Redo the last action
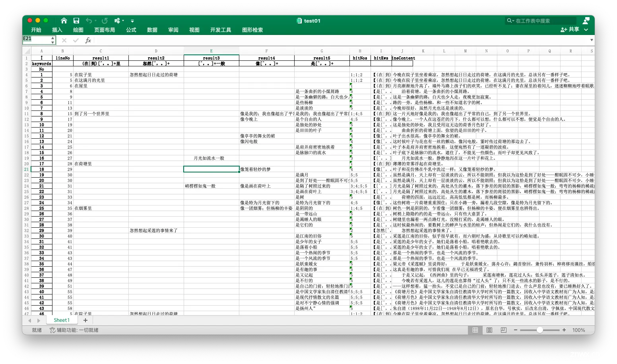The image size is (617, 364). 105,21
